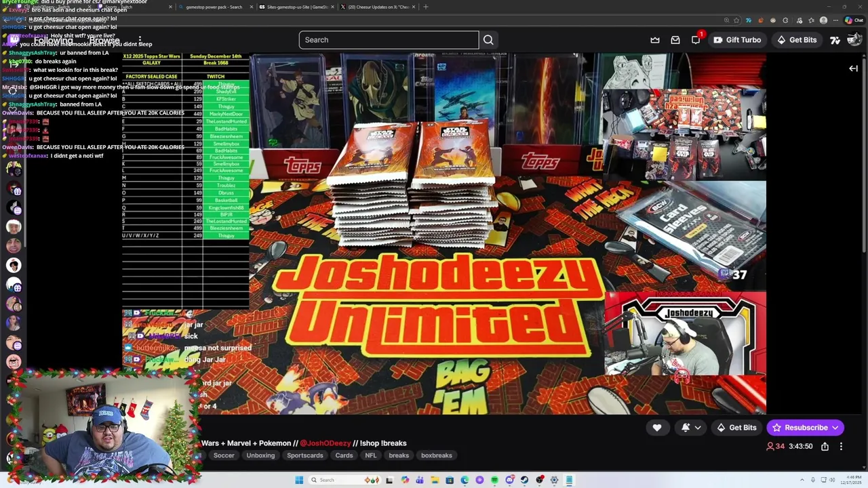Open the three-dot menu beside Browse
The height and width of the screenshot is (488, 868).
[140, 40]
